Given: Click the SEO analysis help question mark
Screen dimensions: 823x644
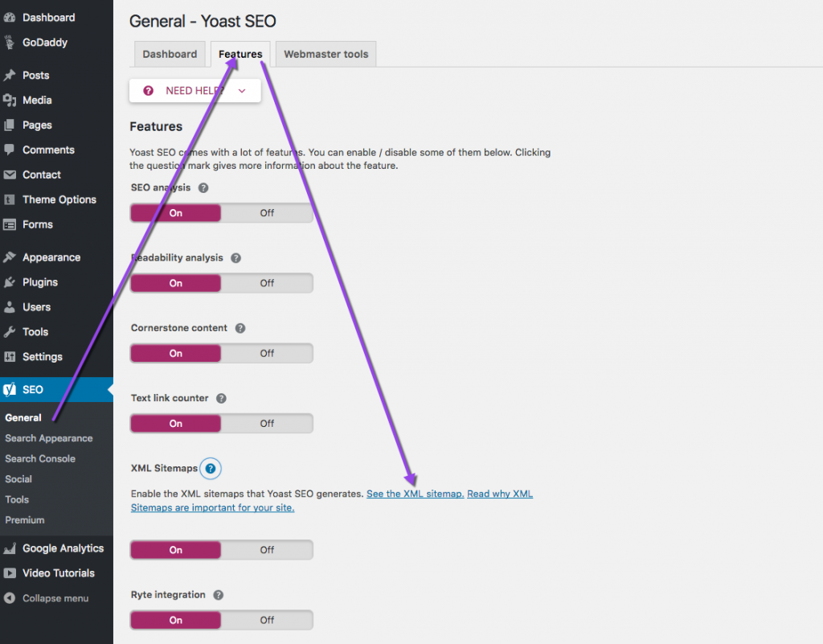Looking at the screenshot, I should tap(203, 188).
